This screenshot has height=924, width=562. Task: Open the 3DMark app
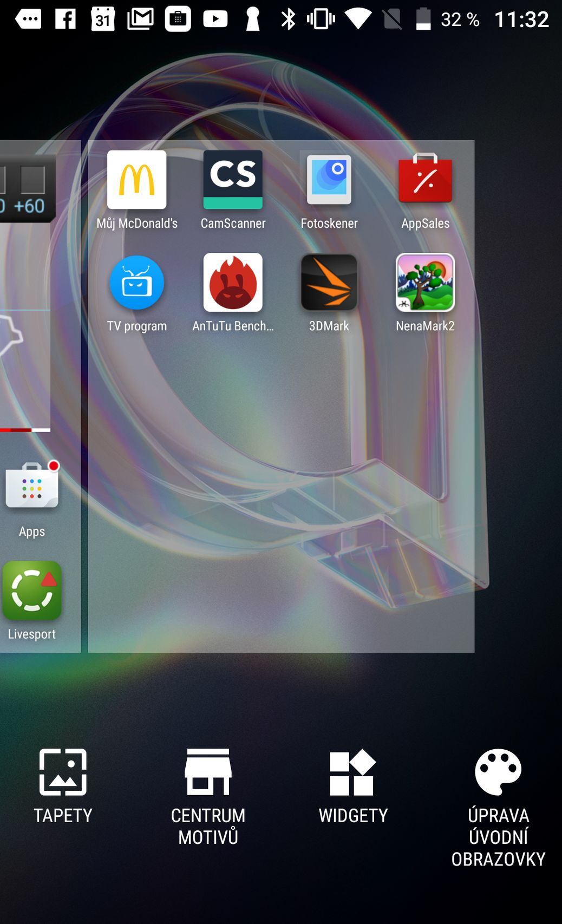coord(329,283)
